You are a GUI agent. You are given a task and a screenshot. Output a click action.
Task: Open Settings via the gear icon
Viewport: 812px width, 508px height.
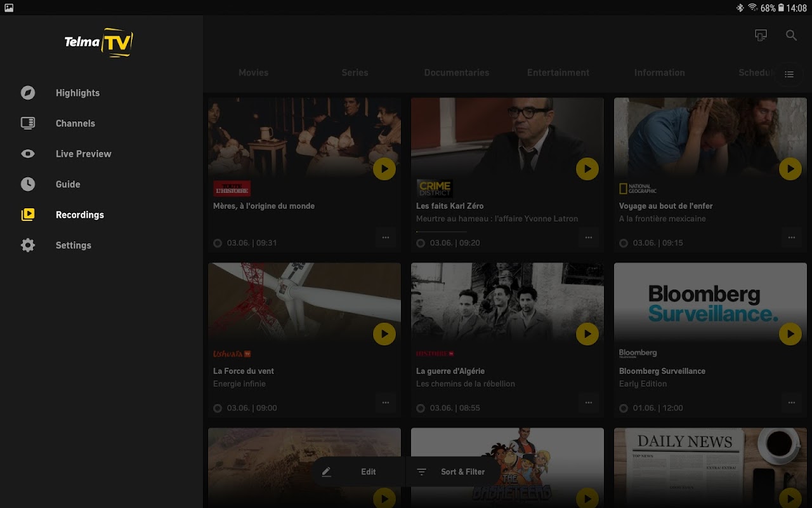tap(28, 245)
